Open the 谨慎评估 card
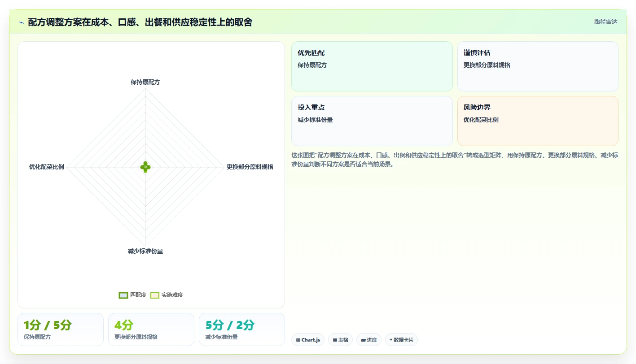Viewport: 636px width, 364px height. [538, 66]
